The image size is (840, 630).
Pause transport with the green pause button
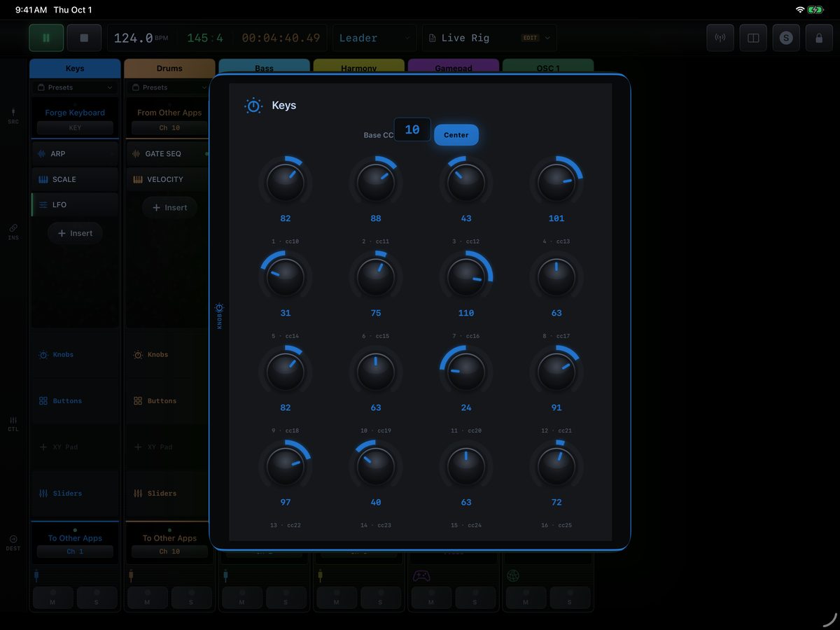click(x=46, y=38)
